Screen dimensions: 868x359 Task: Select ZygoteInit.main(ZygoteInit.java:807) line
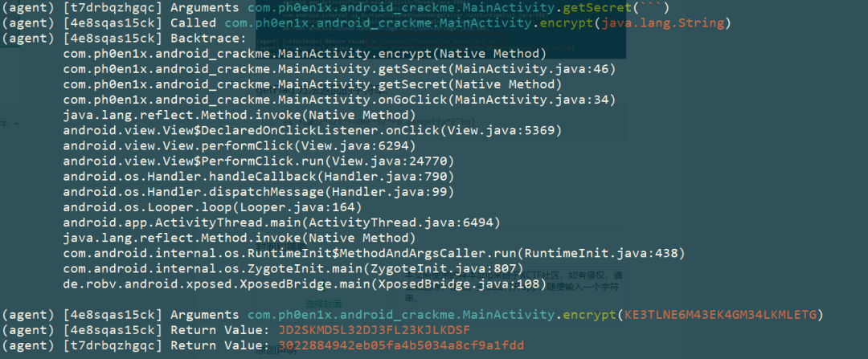pyautogui.click(x=293, y=268)
